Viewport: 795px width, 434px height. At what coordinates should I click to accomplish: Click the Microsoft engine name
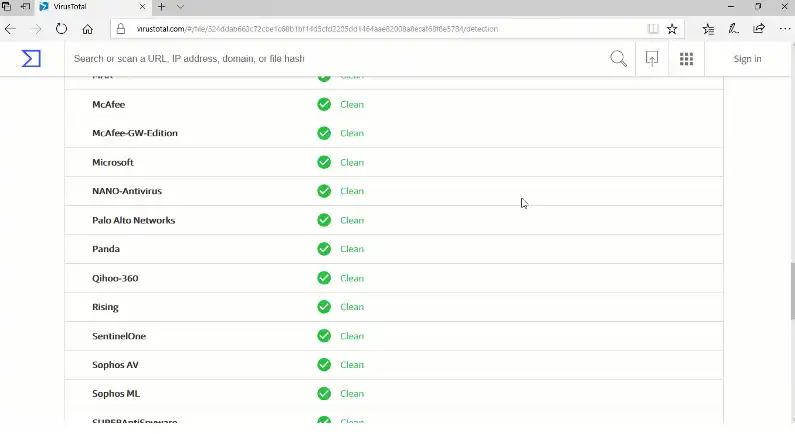click(113, 162)
